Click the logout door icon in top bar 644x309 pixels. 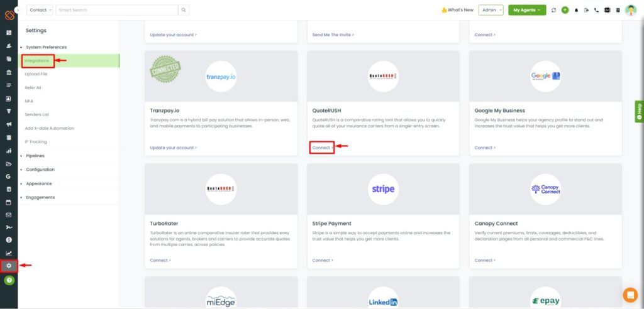pos(587,10)
